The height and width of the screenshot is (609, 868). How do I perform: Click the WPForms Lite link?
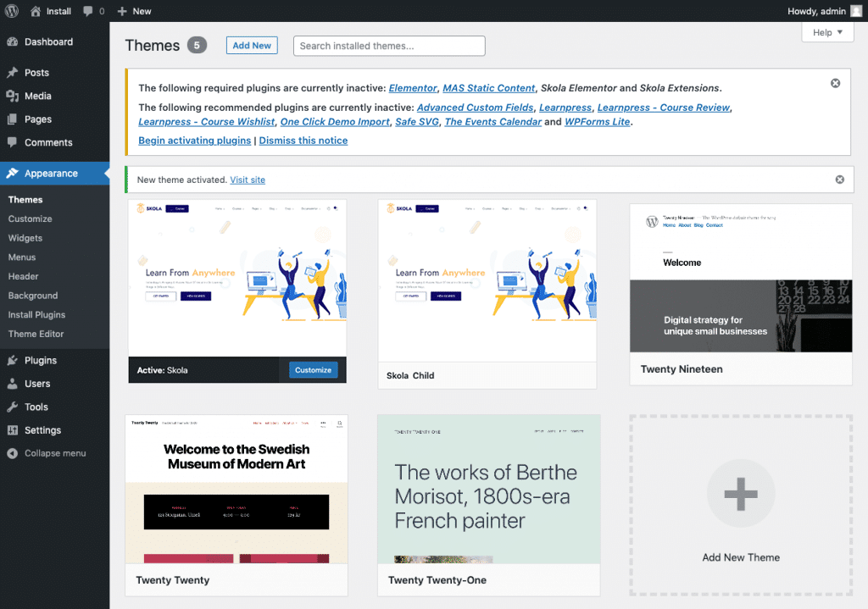pyautogui.click(x=598, y=122)
